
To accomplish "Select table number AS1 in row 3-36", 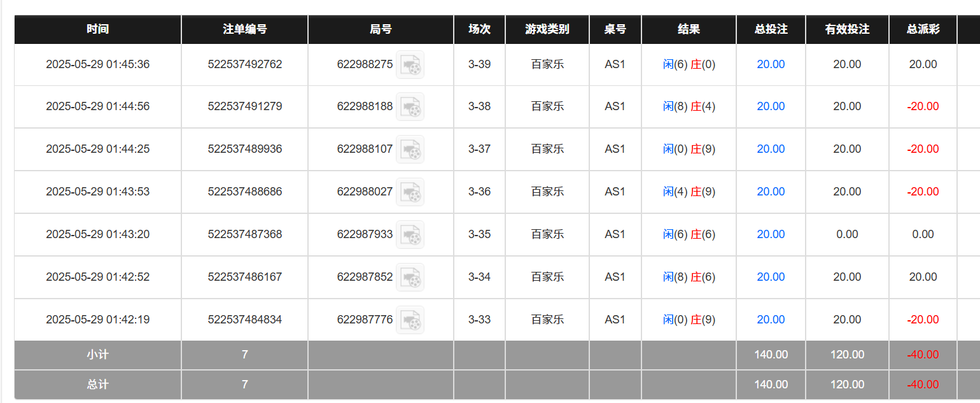I will [615, 192].
